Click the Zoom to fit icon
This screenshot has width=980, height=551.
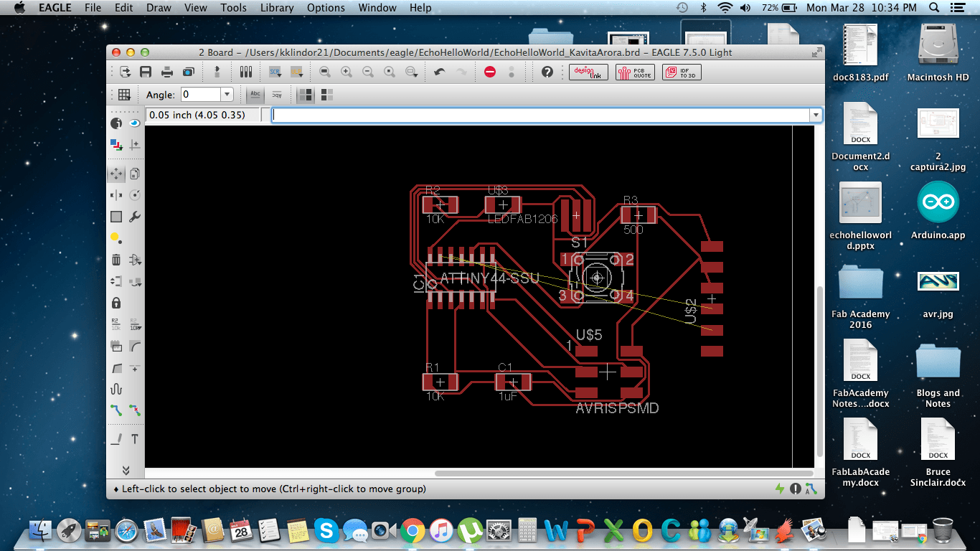coord(325,72)
